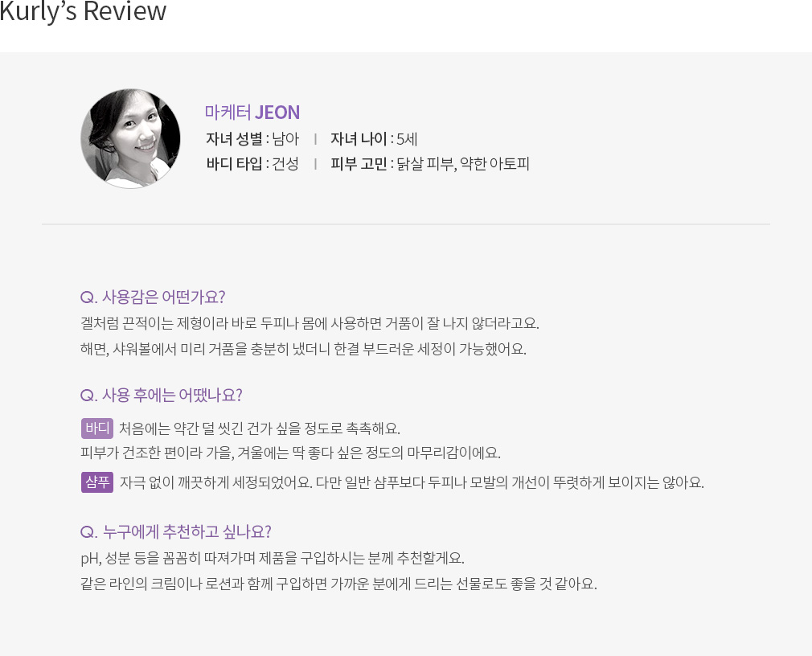Click the sentence starting with 해면, 샤워볼에서
The height and width of the screenshot is (656, 812).
(303, 350)
